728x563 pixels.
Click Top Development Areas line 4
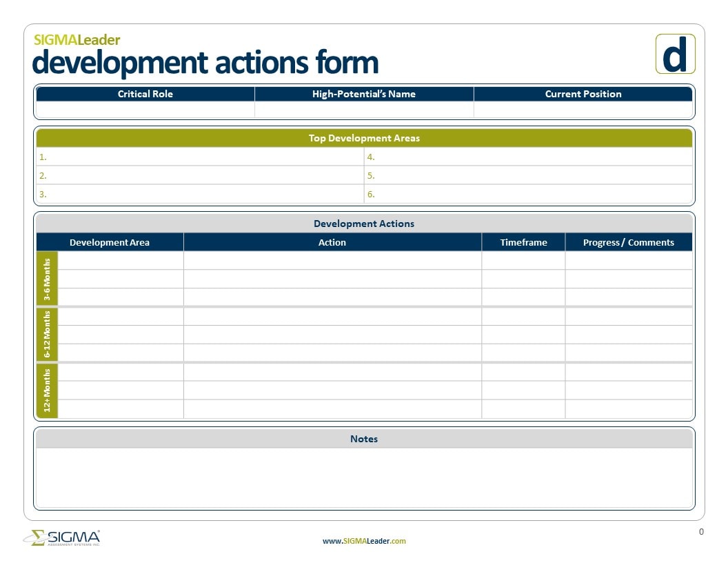tap(528, 157)
